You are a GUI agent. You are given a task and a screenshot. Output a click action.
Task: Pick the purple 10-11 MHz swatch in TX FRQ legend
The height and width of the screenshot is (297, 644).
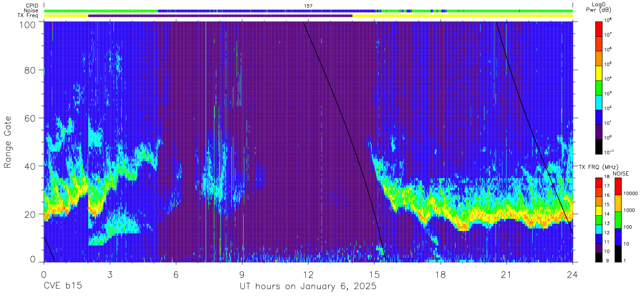(x=599, y=248)
